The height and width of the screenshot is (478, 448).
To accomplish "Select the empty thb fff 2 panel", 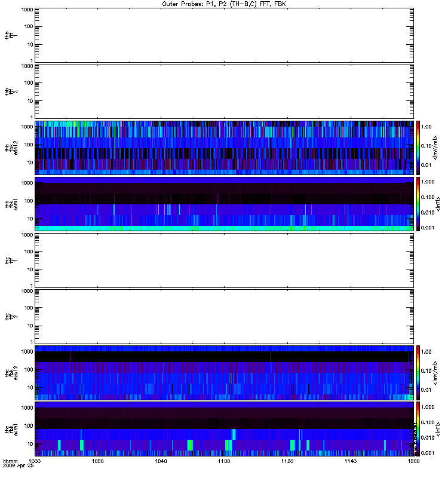I will pos(224,92).
